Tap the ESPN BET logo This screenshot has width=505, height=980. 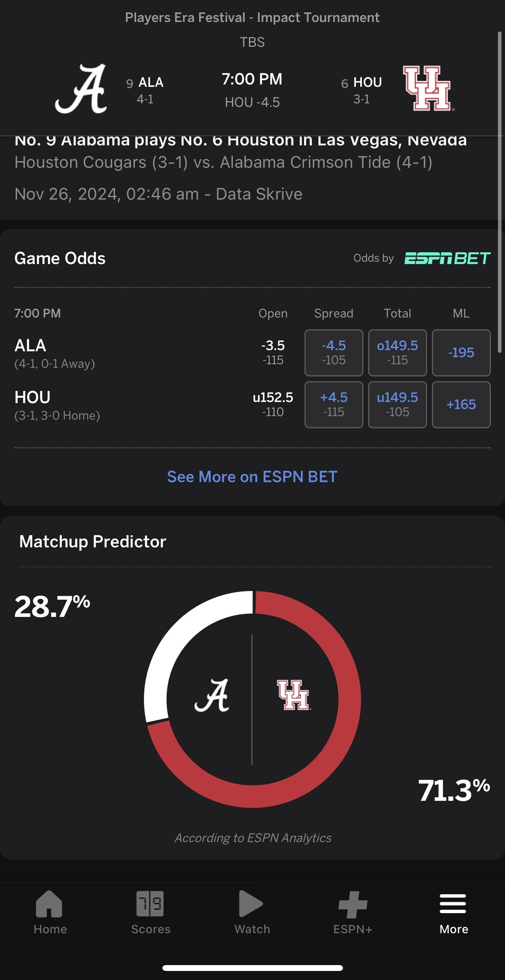pos(448,258)
